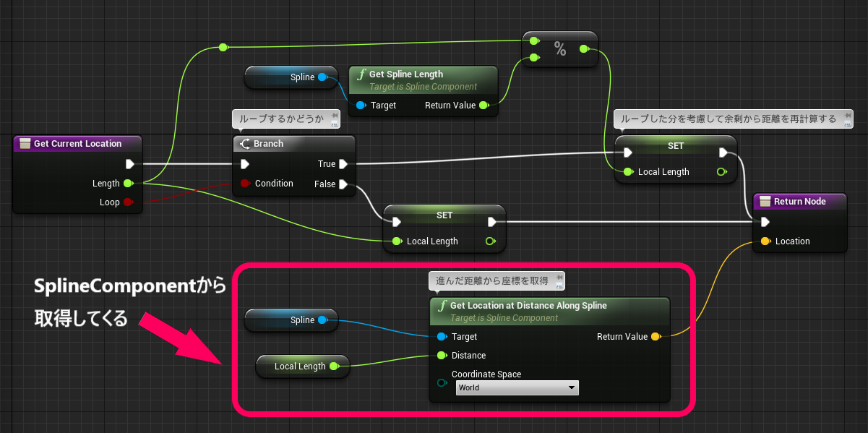Click the Target pin on Get Location at Distance Along Spline

[442, 337]
